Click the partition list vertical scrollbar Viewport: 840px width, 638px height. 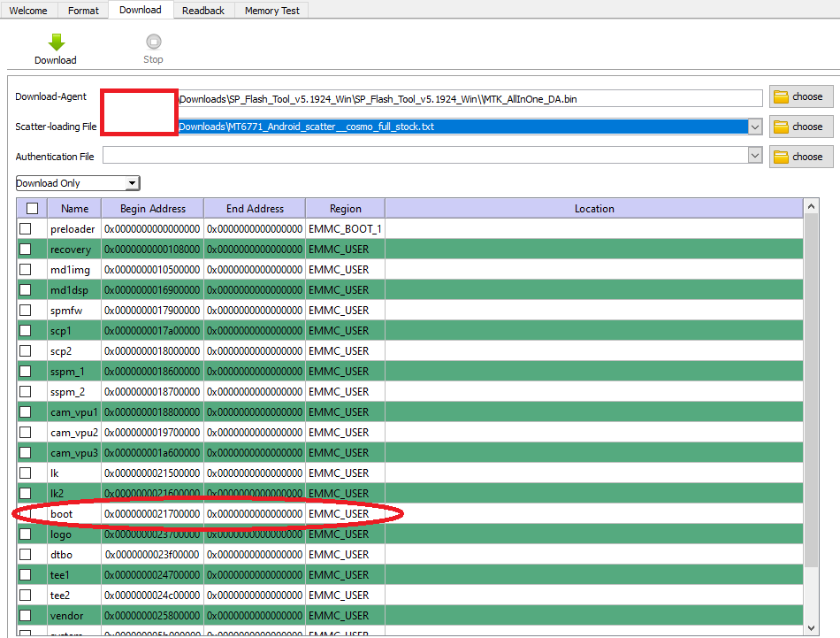tap(812, 398)
